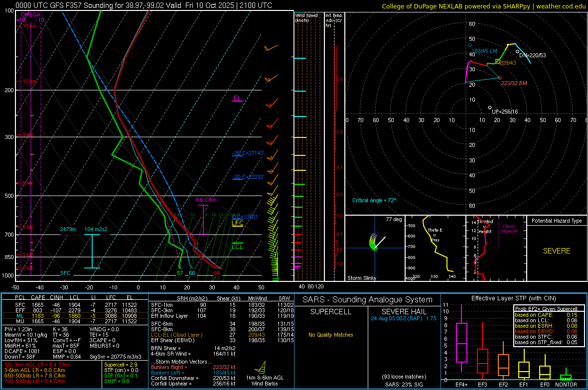Click the No Quality Matches supercell text
The image size is (588, 390).
(x=331, y=335)
